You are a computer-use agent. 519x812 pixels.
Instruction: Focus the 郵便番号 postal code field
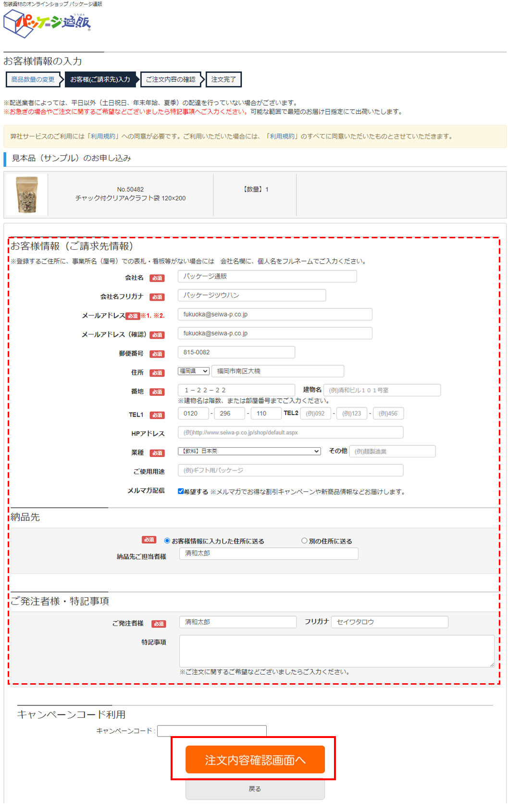coord(236,352)
